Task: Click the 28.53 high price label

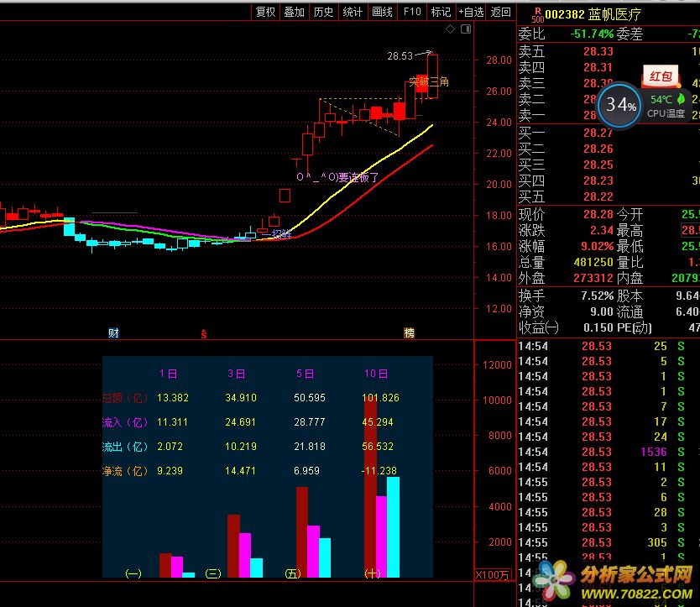Action: click(x=400, y=56)
